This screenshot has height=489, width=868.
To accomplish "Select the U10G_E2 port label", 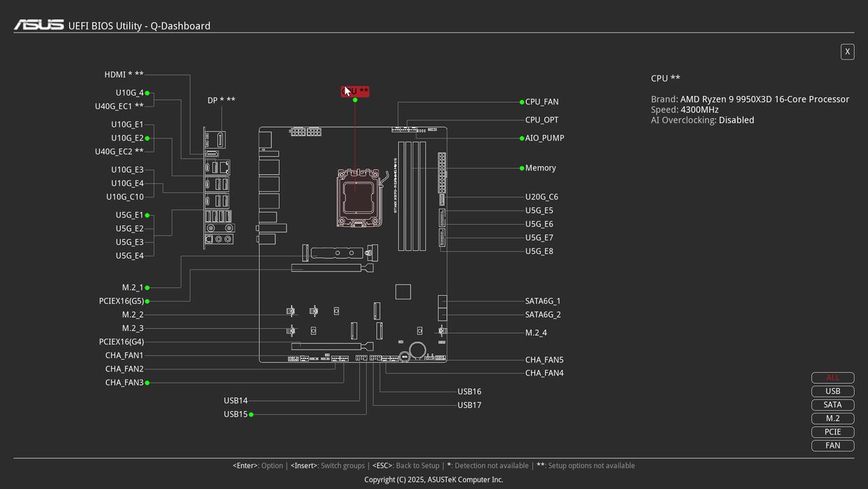I will 127,139.
